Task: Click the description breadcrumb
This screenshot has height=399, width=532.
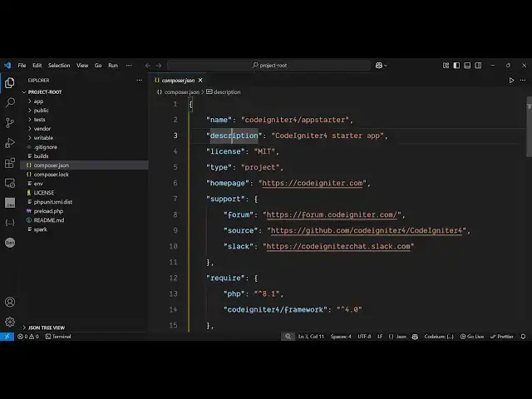Action: 224,92
